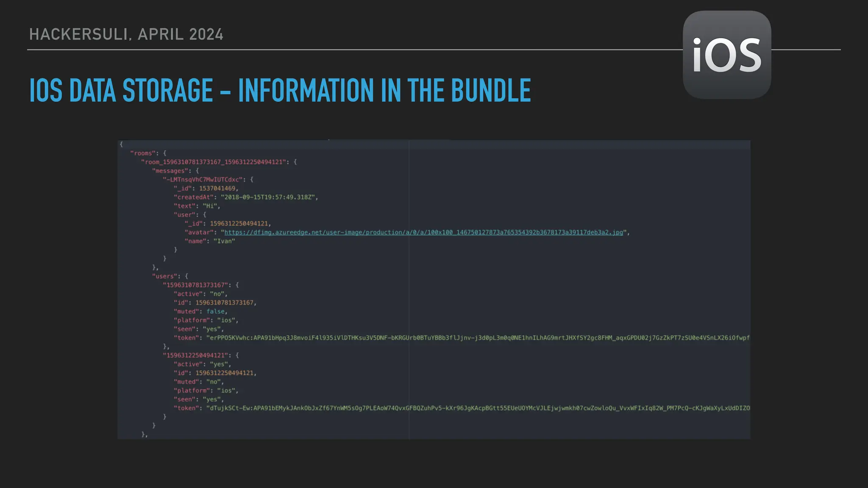Click the "_id": 1537041469 line
The height and width of the screenshot is (488, 868).
point(206,188)
